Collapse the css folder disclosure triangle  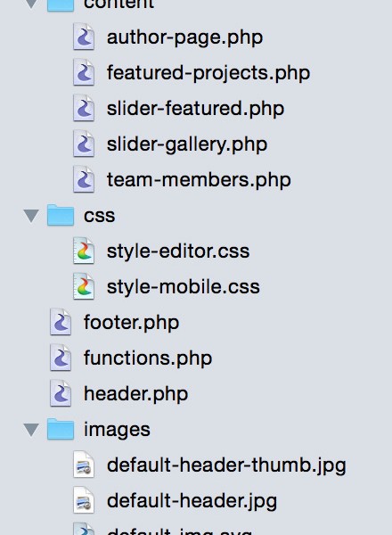(31, 216)
